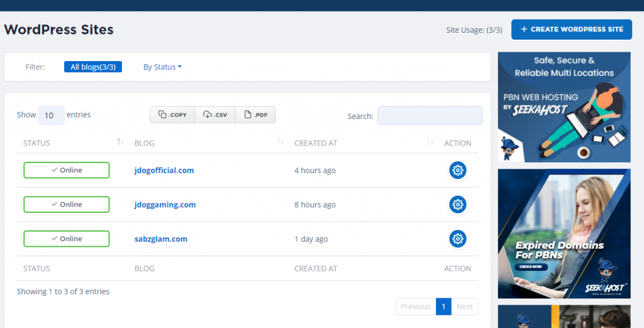644x328 pixels.
Task: Click the STATUS column header at top
Action: (x=36, y=143)
